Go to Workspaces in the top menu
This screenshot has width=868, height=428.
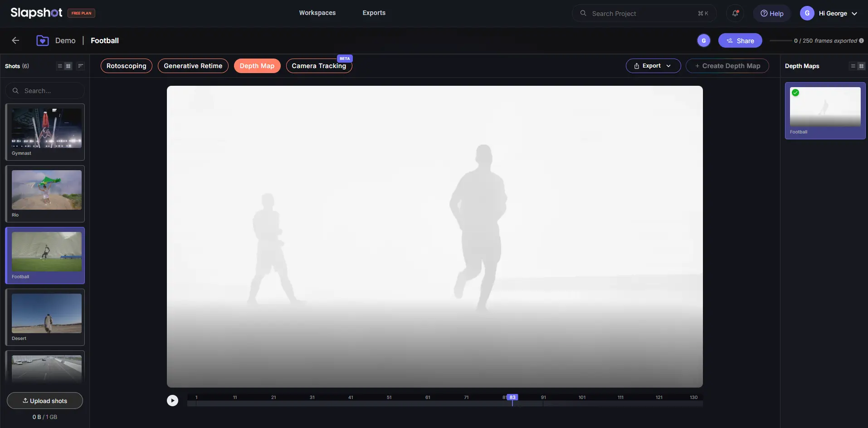tap(317, 13)
